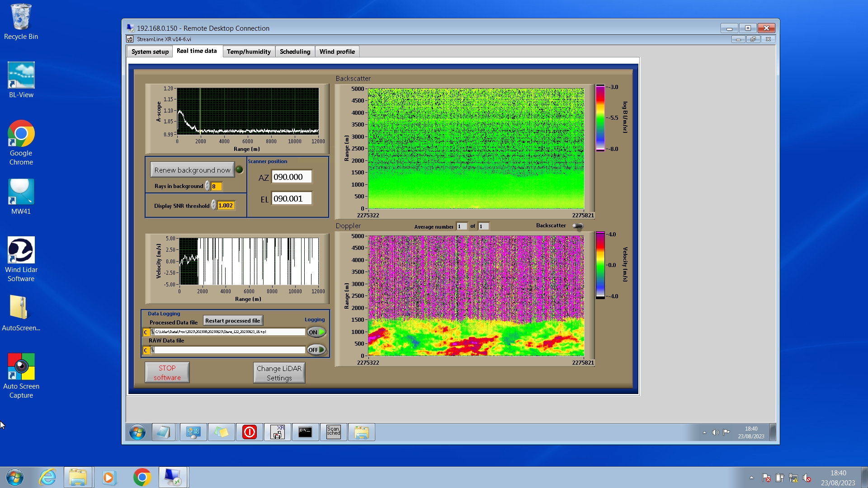Click Display SNR threshold stepper arrows
Screen dimensions: 868x488
click(x=214, y=206)
